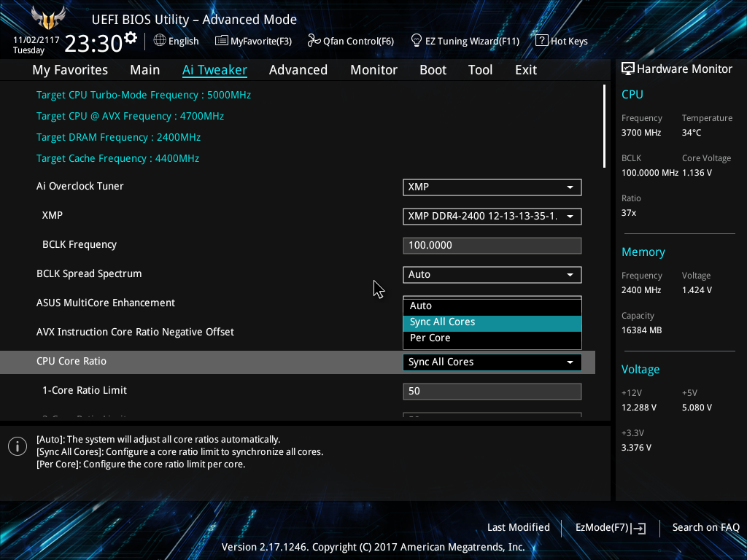Click the info icon beside help text
This screenshot has height=560, width=747.
click(18, 446)
